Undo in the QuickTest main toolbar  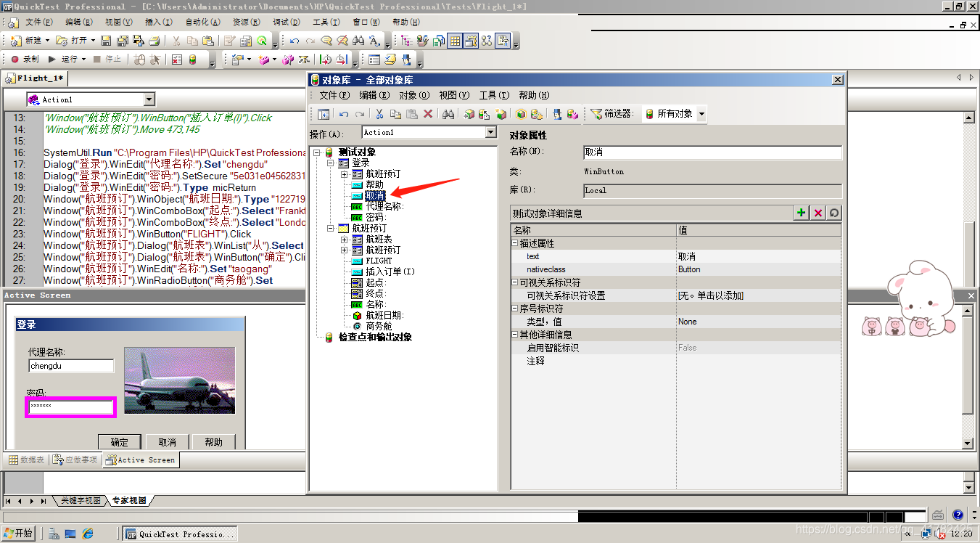295,41
